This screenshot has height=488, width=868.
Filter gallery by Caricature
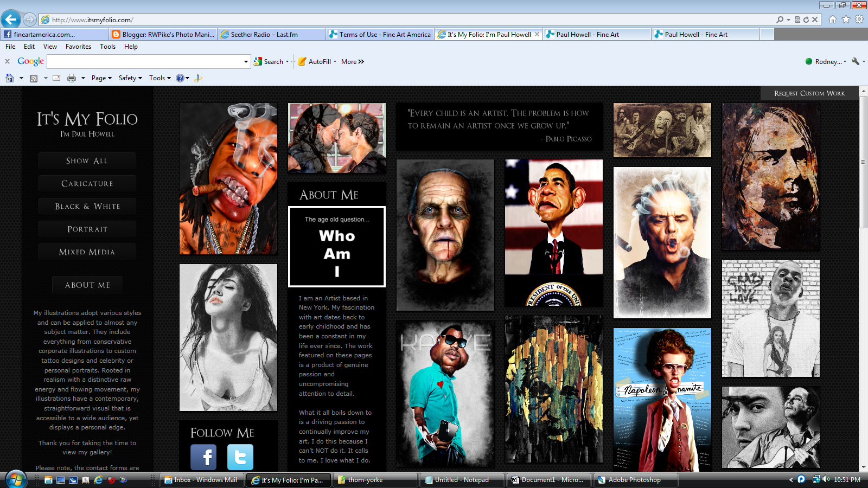[x=87, y=184]
